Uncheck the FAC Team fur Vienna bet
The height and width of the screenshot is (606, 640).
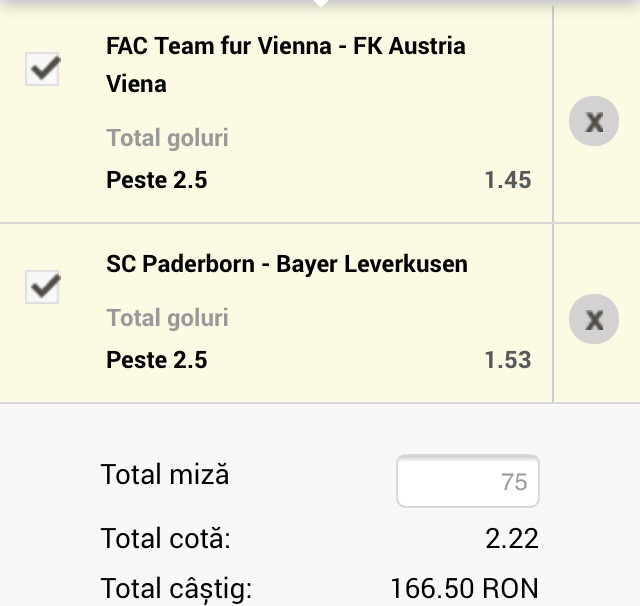[42, 69]
